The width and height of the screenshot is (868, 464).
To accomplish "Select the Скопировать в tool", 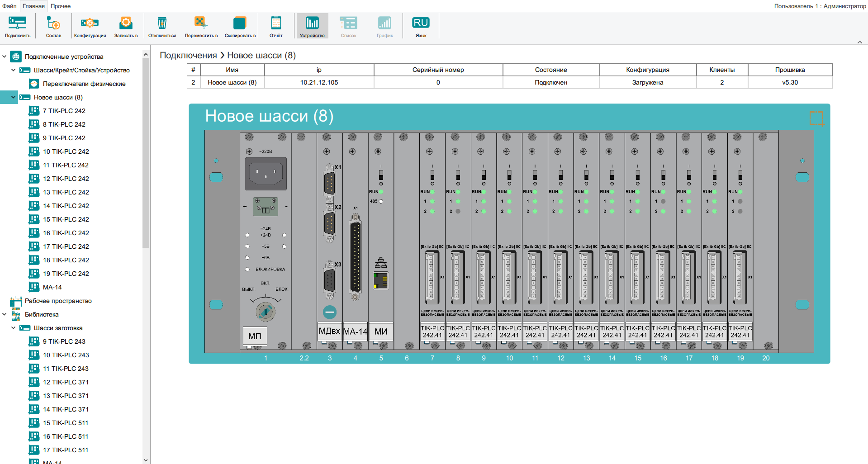I will pos(240,27).
